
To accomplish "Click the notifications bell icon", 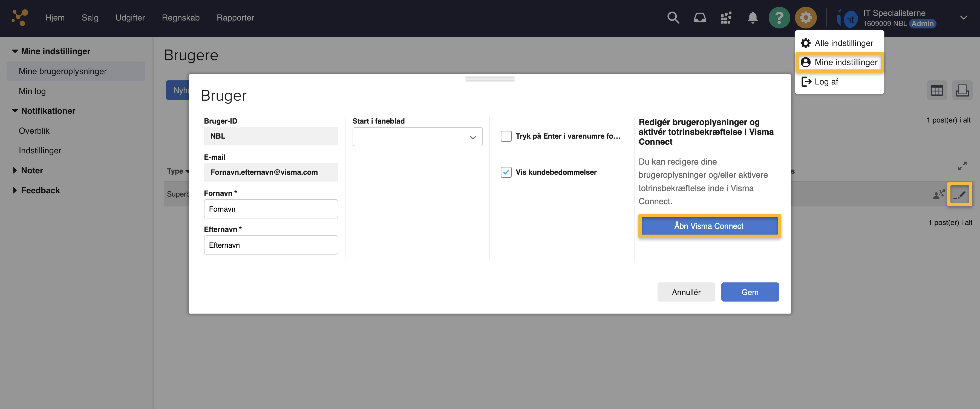I will click(x=753, y=17).
